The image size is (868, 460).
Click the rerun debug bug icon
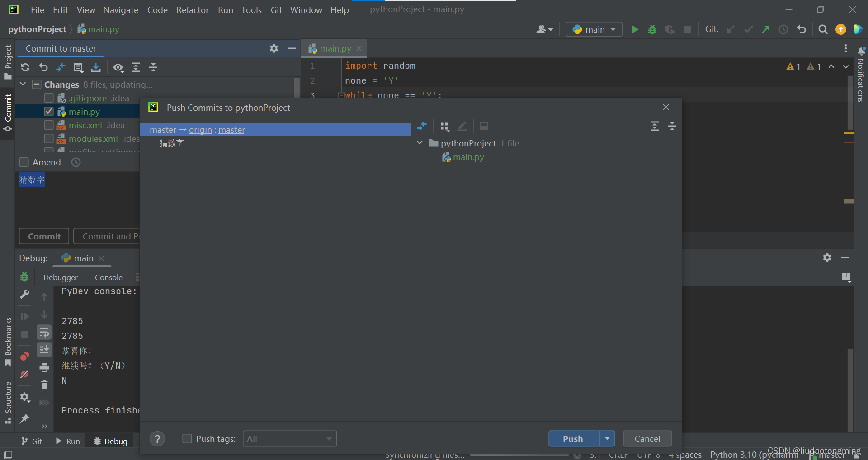coord(24,277)
